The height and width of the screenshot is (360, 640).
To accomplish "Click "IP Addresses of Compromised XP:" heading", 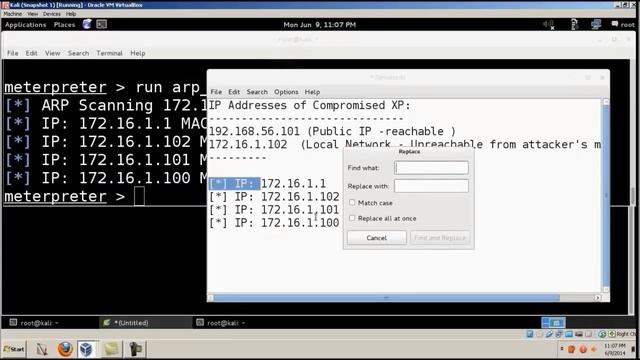I will coord(309,105).
